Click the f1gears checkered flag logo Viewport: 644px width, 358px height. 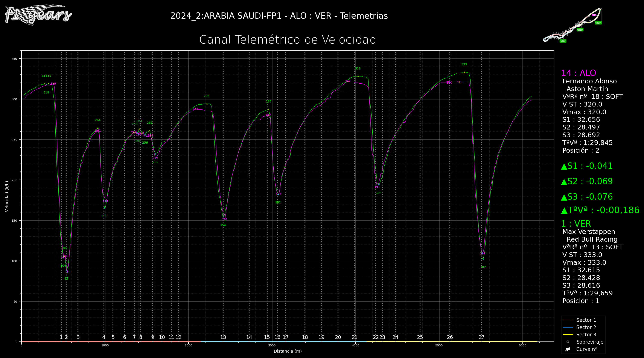38,15
